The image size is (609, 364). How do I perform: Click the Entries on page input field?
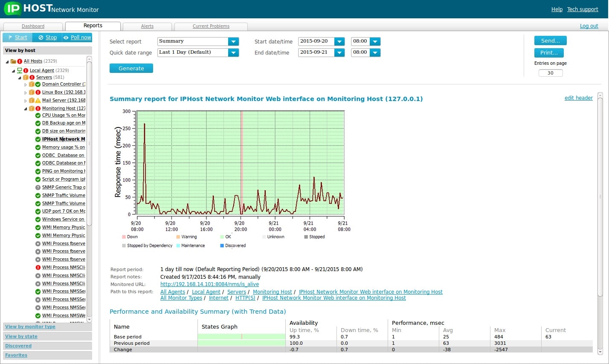[x=550, y=73]
